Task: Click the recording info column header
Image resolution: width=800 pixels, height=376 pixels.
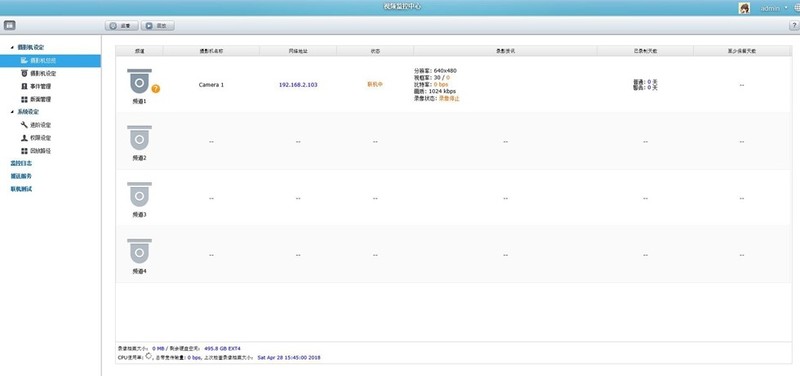Action: point(505,51)
